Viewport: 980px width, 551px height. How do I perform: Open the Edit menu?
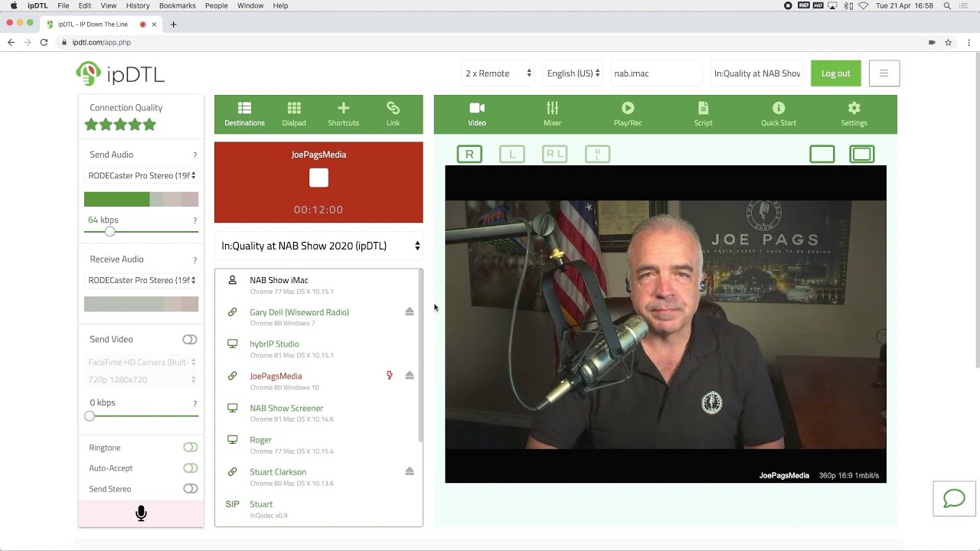[x=85, y=5]
